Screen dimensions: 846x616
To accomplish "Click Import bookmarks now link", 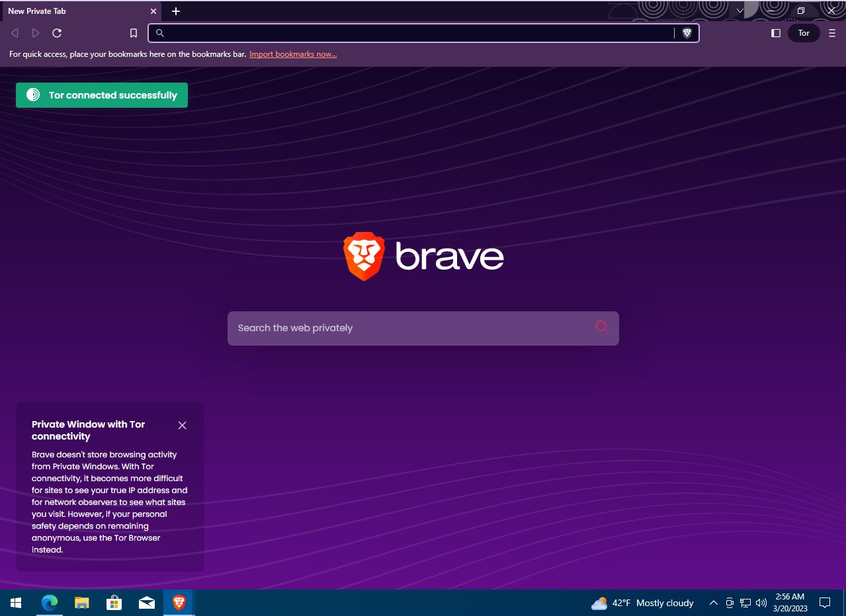I will (293, 54).
